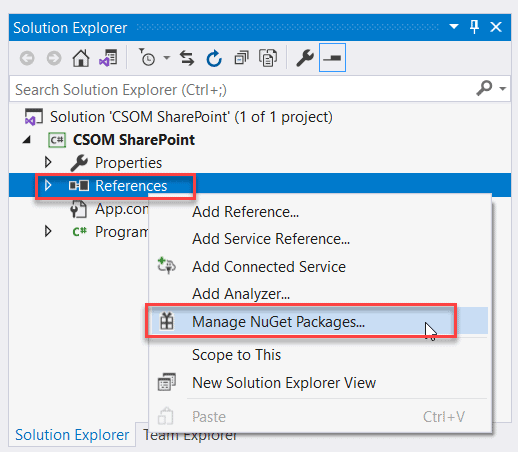The width and height of the screenshot is (518, 452).
Task: Click the C# project icon beside CSOM SharePoint
Action: click(57, 140)
